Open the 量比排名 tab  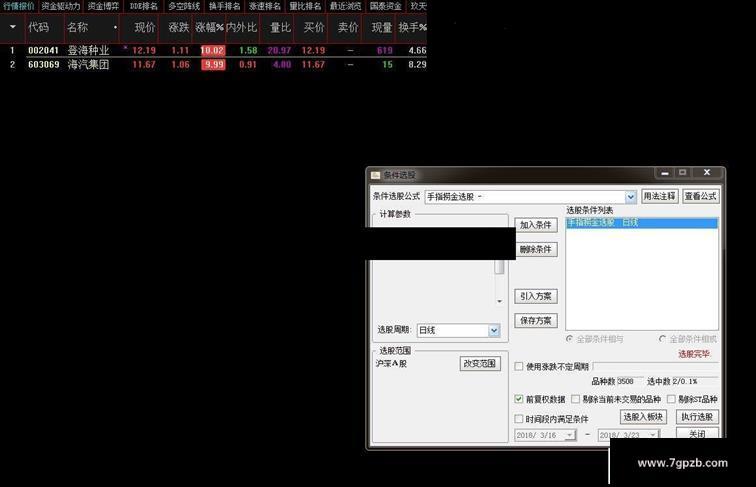point(305,6)
